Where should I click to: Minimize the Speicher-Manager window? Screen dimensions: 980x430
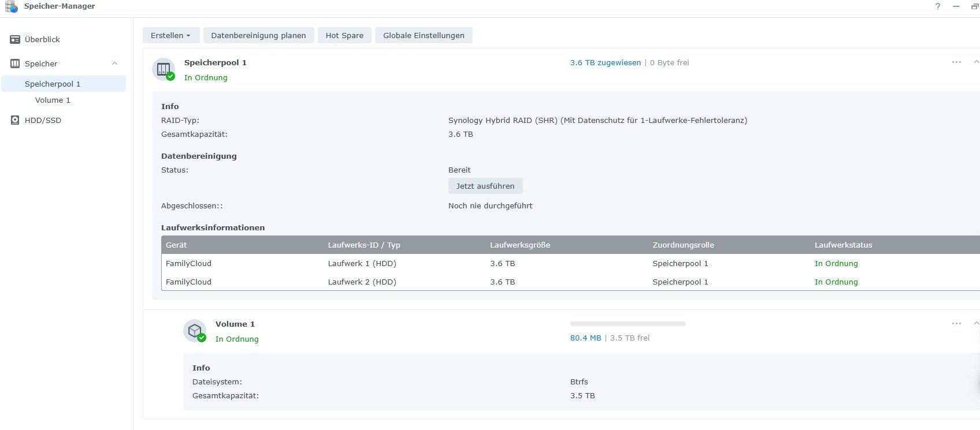coord(956,6)
